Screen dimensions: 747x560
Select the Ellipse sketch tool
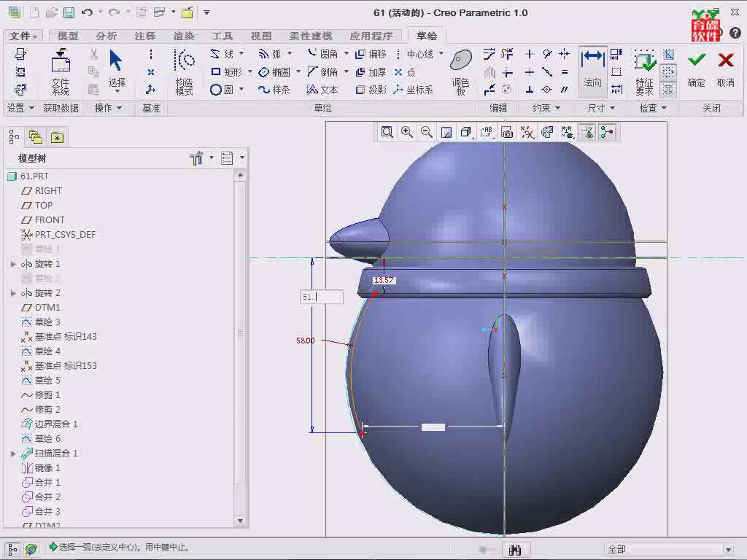[274, 72]
